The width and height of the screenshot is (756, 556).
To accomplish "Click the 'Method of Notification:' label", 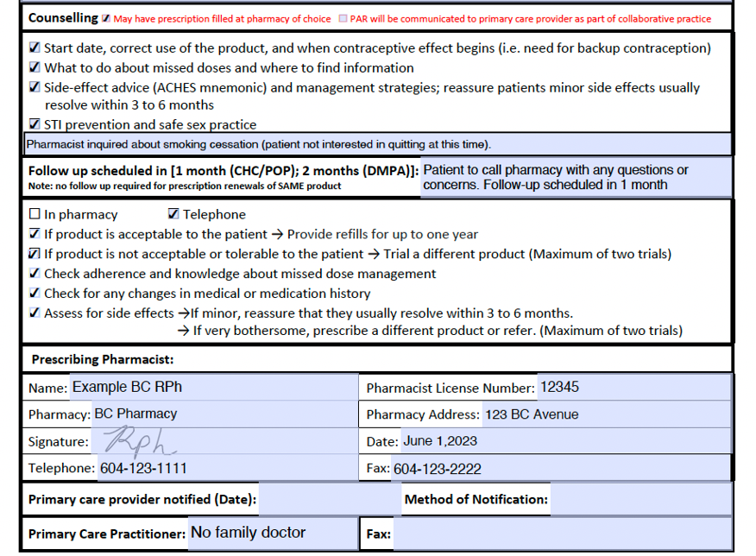I will (x=476, y=499).
